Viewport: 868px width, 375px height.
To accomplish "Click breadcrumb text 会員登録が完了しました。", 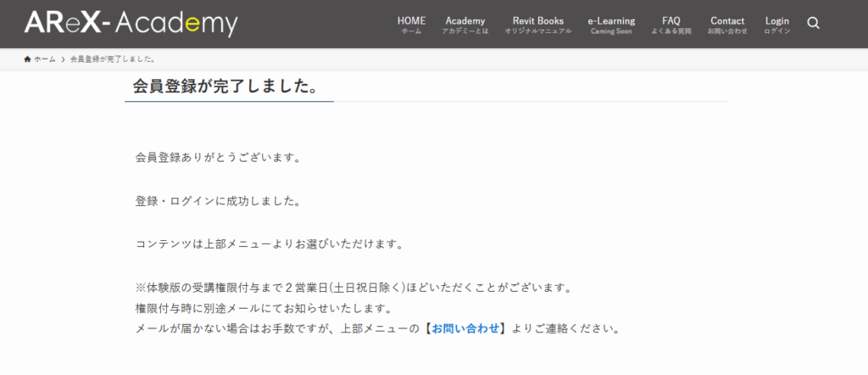I will (x=112, y=59).
